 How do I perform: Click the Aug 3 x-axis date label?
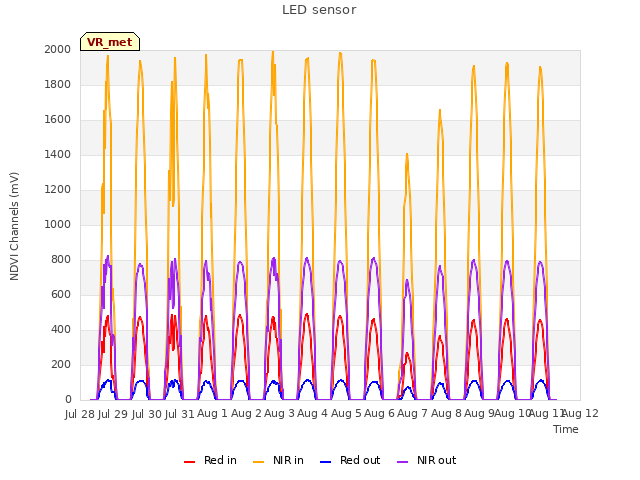279,414
